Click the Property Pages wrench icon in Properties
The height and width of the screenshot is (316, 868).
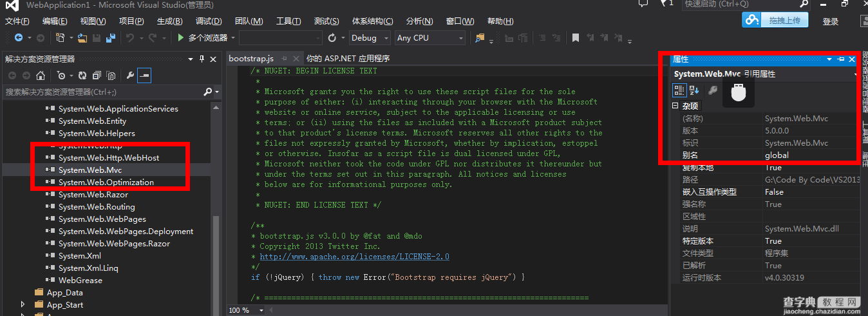click(713, 90)
